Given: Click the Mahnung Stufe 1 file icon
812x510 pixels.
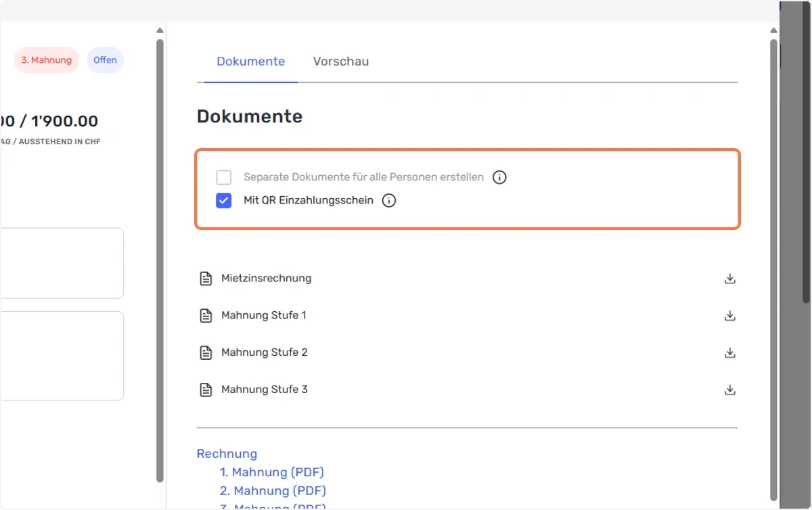Looking at the screenshot, I should tap(206, 316).
